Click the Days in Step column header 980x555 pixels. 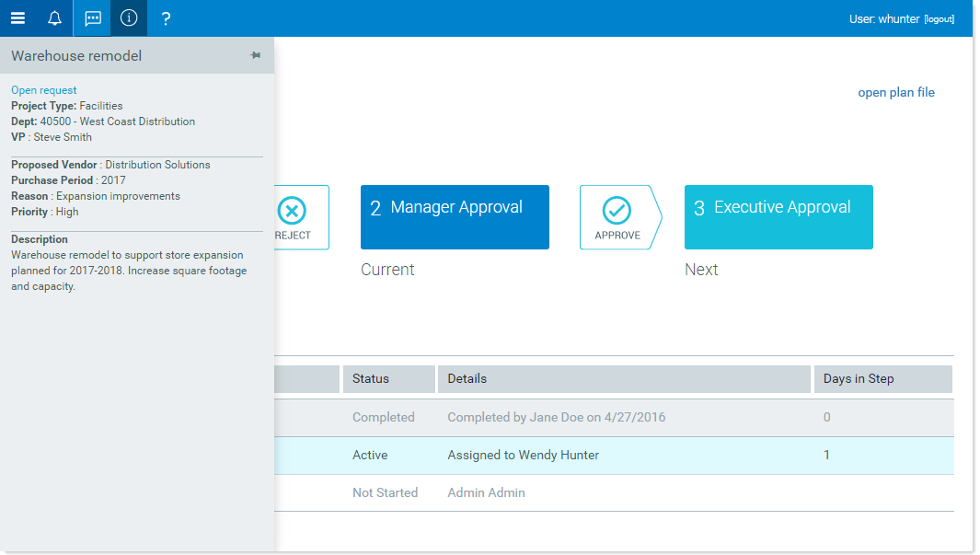tap(883, 379)
